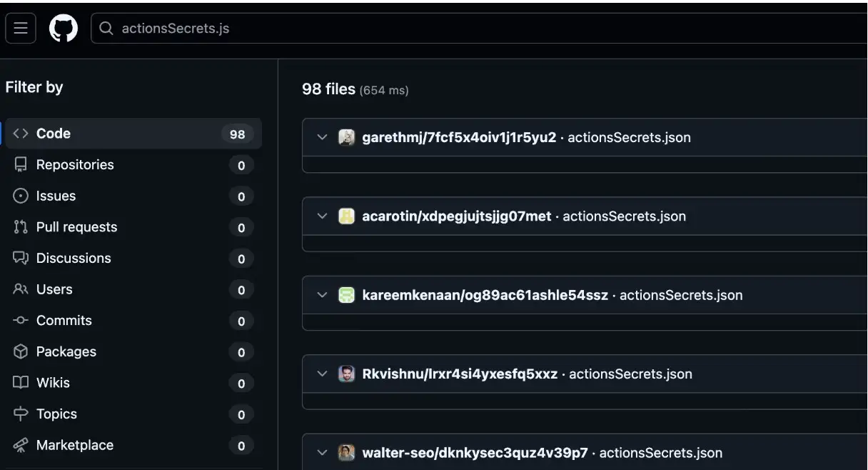Click the Packages box icon

[x=20, y=351]
